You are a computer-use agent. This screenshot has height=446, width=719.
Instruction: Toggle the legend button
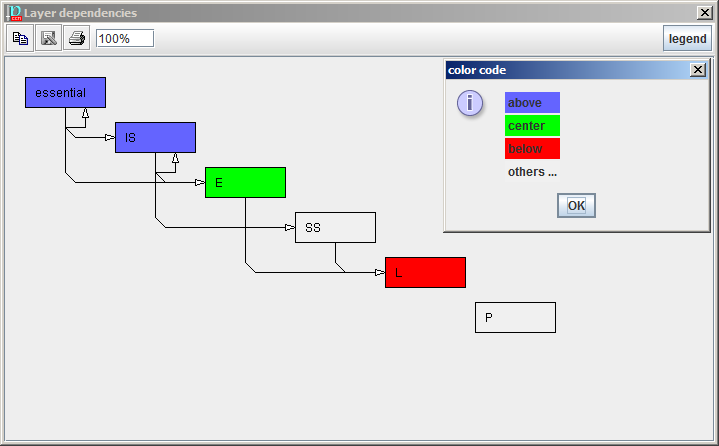[x=687, y=39]
